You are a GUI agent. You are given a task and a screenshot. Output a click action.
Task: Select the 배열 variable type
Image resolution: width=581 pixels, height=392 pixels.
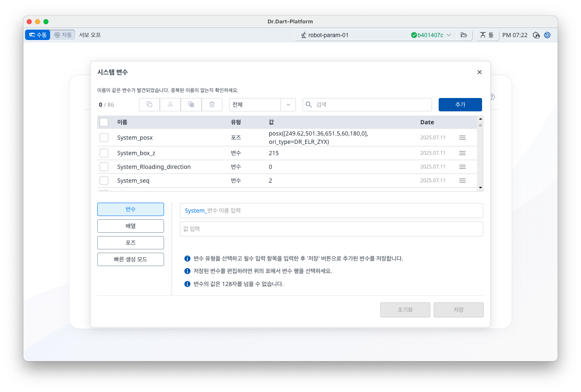pyautogui.click(x=131, y=226)
